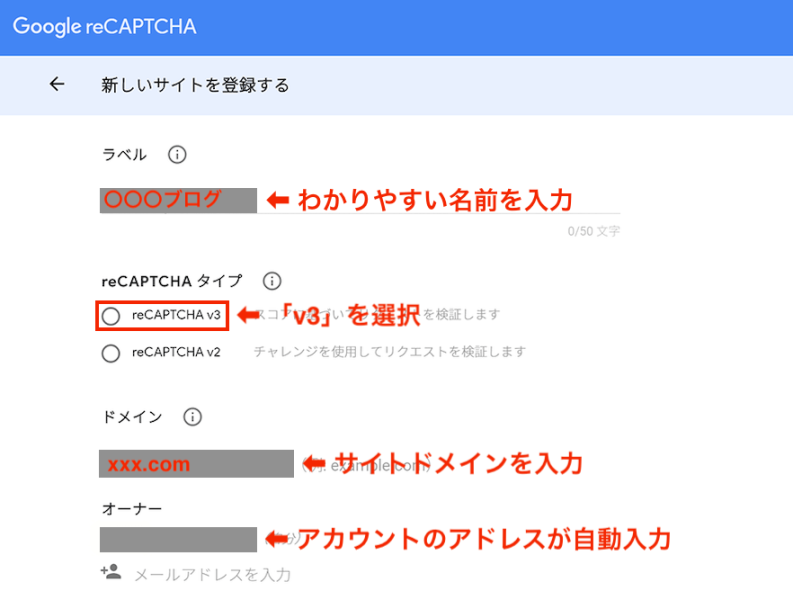Click the 新しいサイトを登録する page title
Viewport: 793px width, 600px height.
pyautogui.click(x=195, y=85)
